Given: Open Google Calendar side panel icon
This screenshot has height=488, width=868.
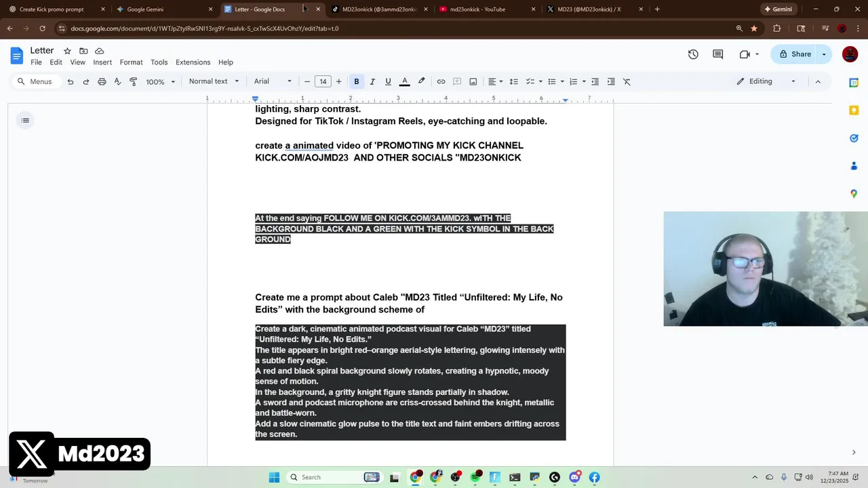Looking at the screenshot, I should pyautogui.click(x=854, y=83).
